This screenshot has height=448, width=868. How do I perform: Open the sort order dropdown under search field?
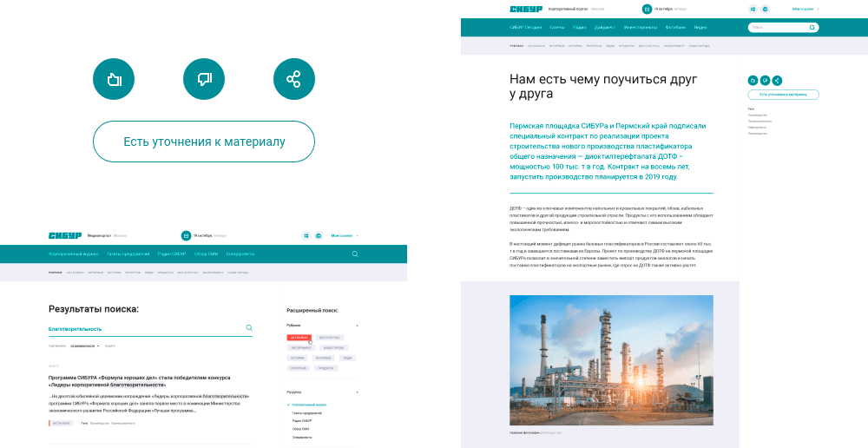click(x=85, y=346)
